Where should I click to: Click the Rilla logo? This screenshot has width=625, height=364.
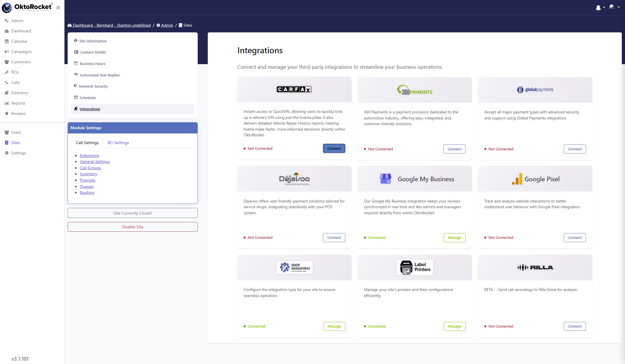(x=535, y=267)
